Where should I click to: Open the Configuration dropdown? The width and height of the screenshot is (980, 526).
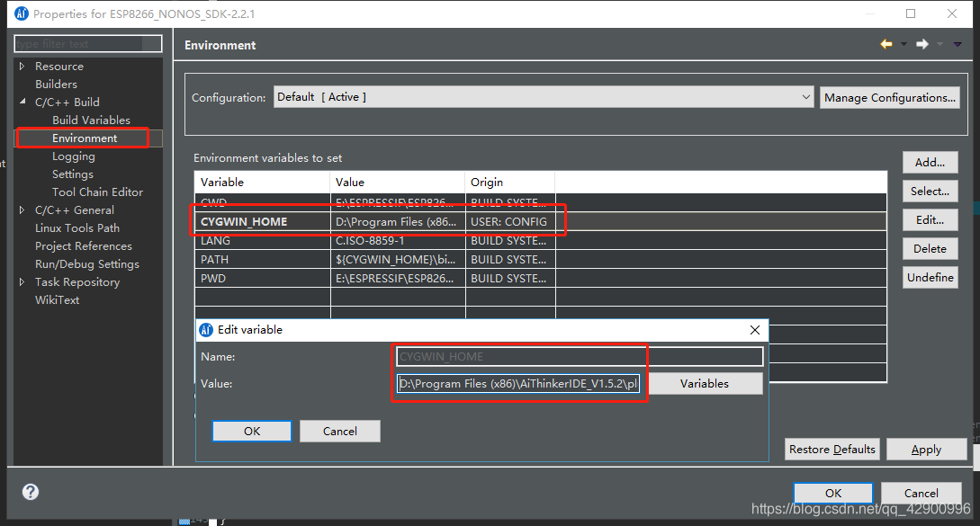[544, 97]
